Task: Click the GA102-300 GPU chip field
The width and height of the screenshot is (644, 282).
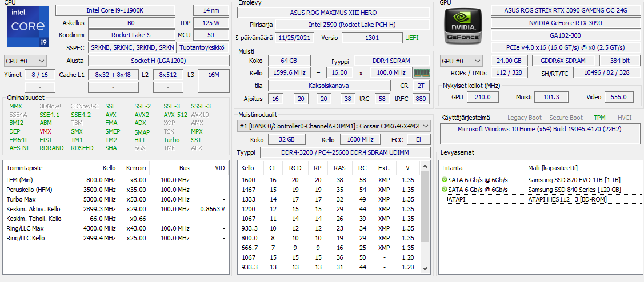Action: point(566,36)
